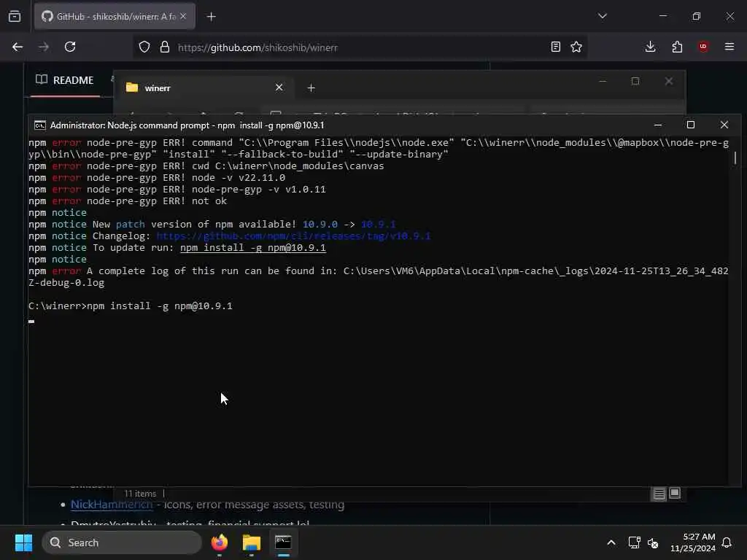The width and height of the screenshot is (747, 560).
Task: Open Firefox application hamburger menu
Action: click(x=729, y=47)
